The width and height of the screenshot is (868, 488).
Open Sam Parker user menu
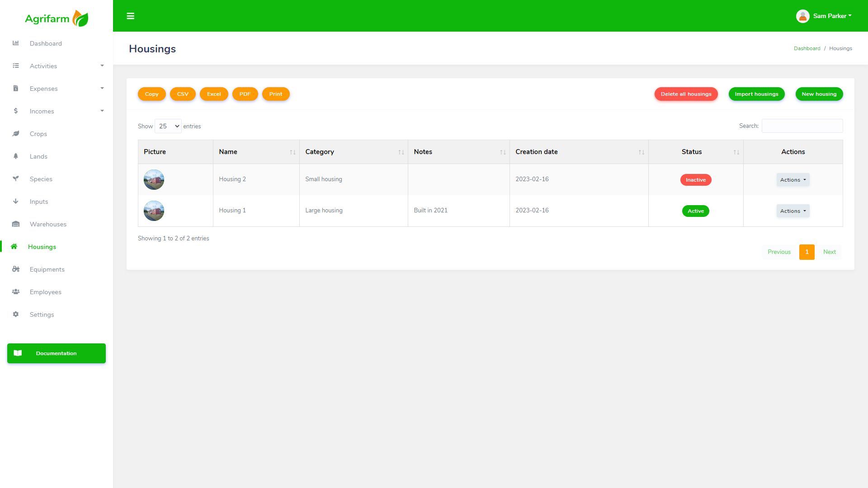point(824,16)
